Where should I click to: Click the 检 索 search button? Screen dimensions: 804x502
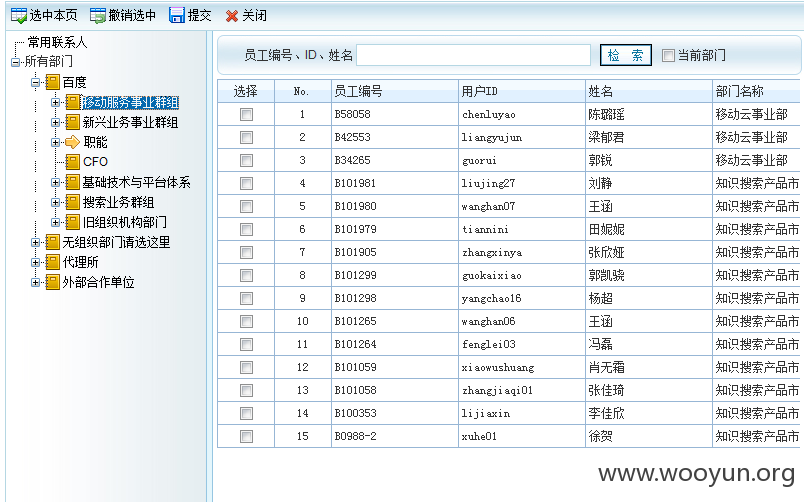coord(626,55)
